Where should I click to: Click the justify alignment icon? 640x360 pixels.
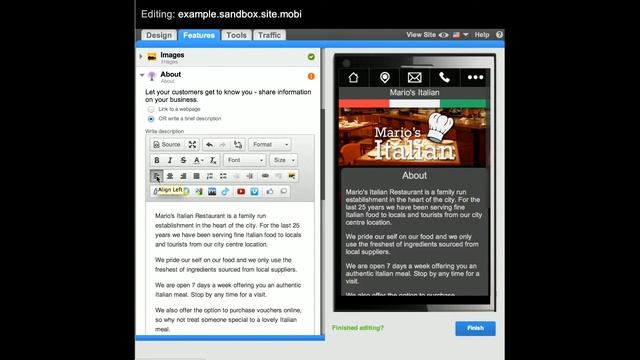196,176
